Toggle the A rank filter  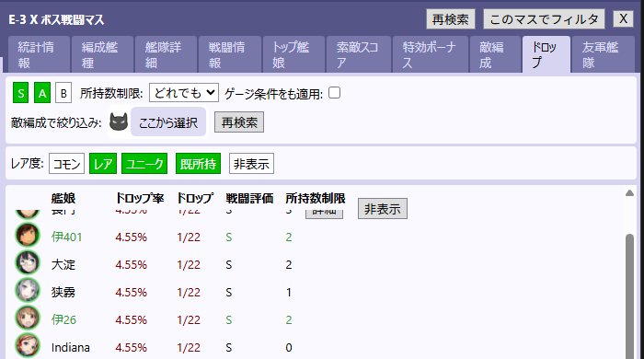click(x=42, y=92)
